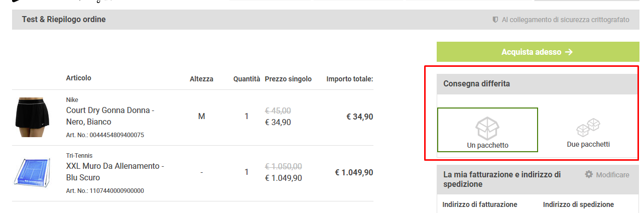Select the Un pacchetto delivery option label
Screen dimensions: 644x213
(x=487, y=145)
